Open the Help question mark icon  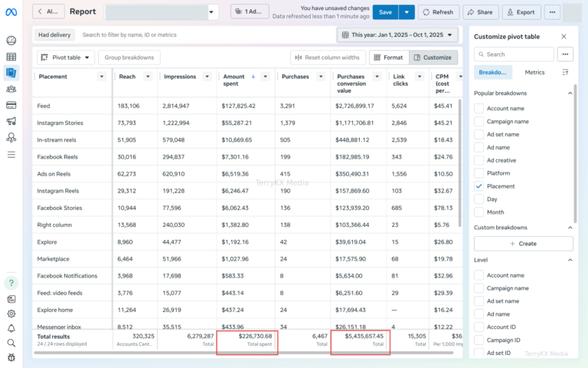point(11,283)
